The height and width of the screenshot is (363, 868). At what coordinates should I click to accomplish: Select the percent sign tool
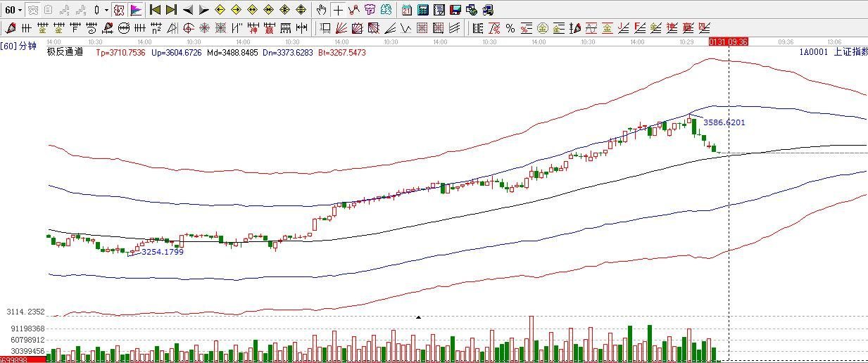510,28
